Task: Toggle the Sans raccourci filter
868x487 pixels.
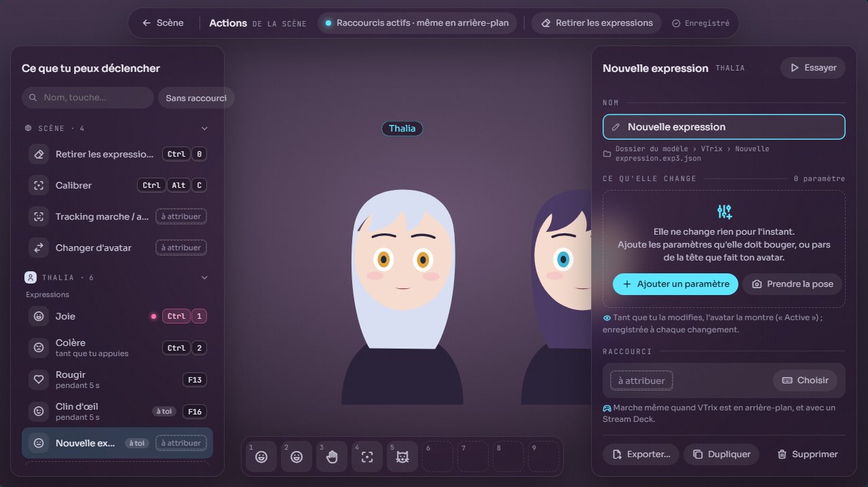Action: [x=196, y=98]
